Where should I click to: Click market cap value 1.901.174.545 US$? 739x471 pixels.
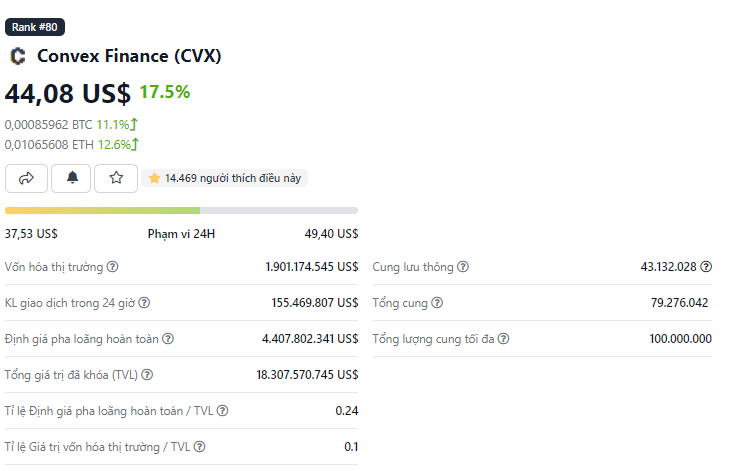(x=312, y=267)
